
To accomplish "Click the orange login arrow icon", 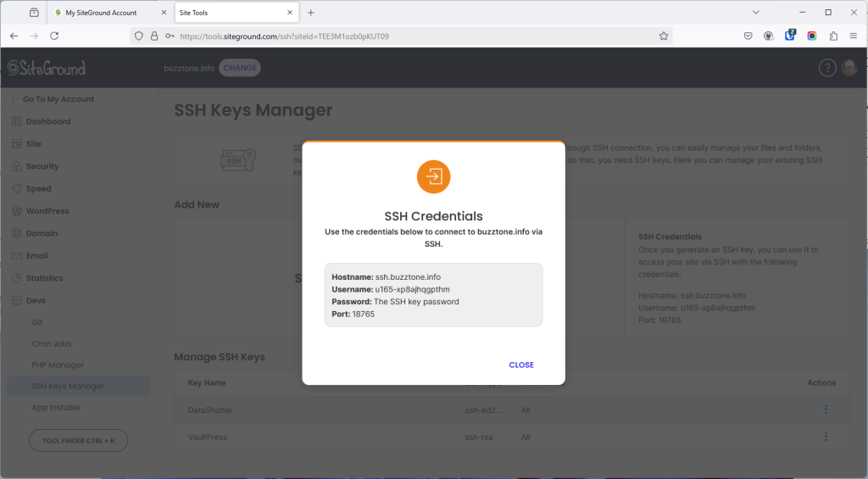I will (x=433, y=176).
